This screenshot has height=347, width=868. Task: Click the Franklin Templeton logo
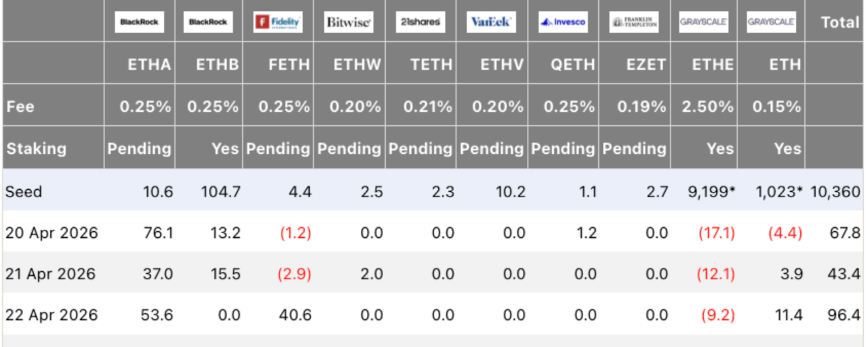(x=634, y=22)
